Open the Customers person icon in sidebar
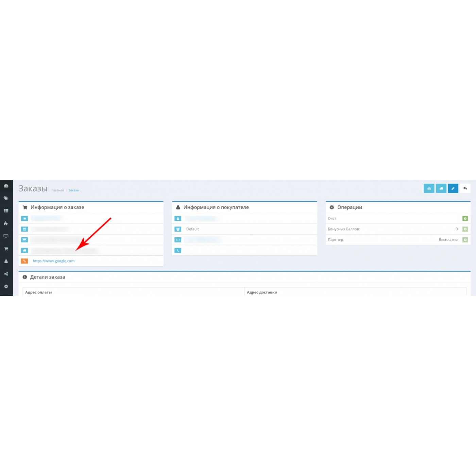Viewport: 476px width, 476px height. coord(6,261)
